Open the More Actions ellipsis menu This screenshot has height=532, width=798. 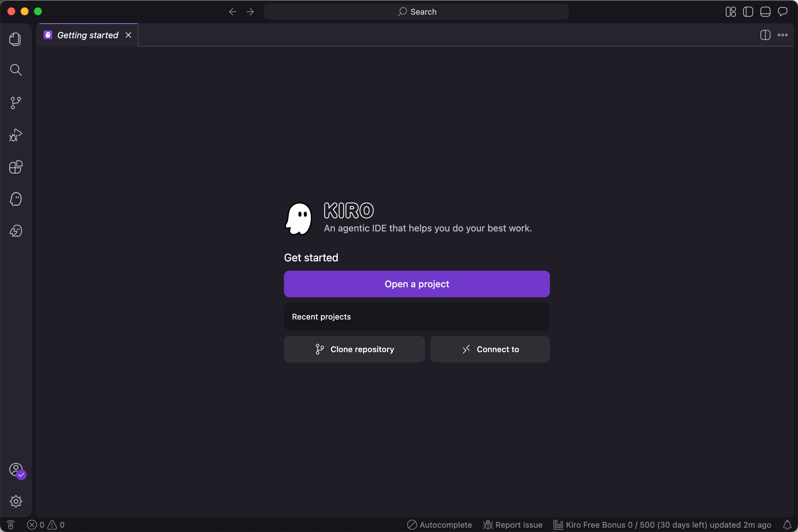[782, 35]
